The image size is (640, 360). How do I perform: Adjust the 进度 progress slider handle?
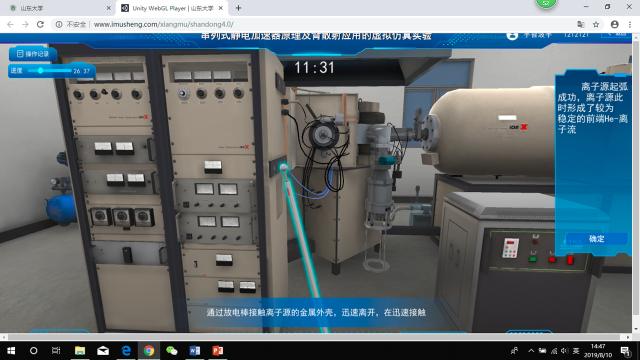tap(40, 71)
